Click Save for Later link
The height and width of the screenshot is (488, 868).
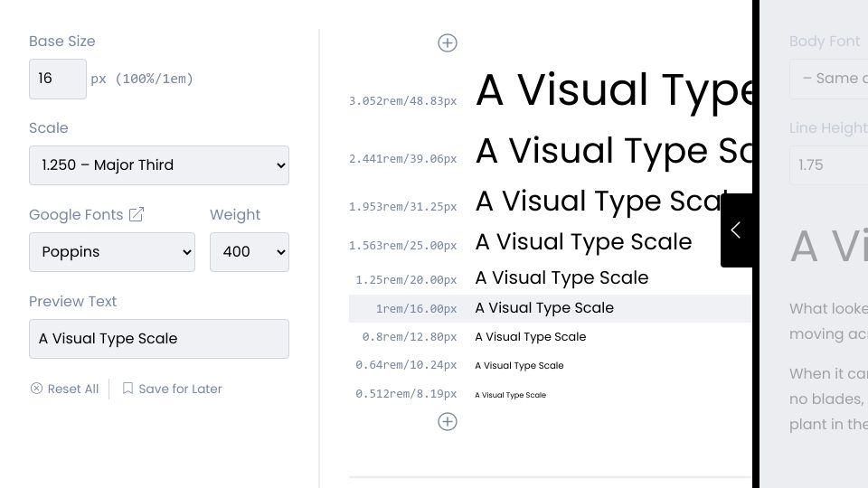pos(172,389)
